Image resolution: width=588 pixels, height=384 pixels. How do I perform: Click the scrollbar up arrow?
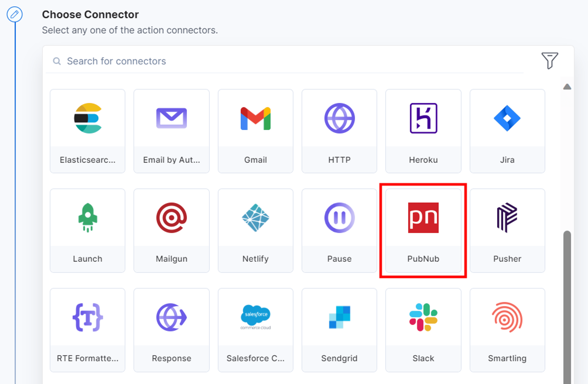click(x=567, y=86)
